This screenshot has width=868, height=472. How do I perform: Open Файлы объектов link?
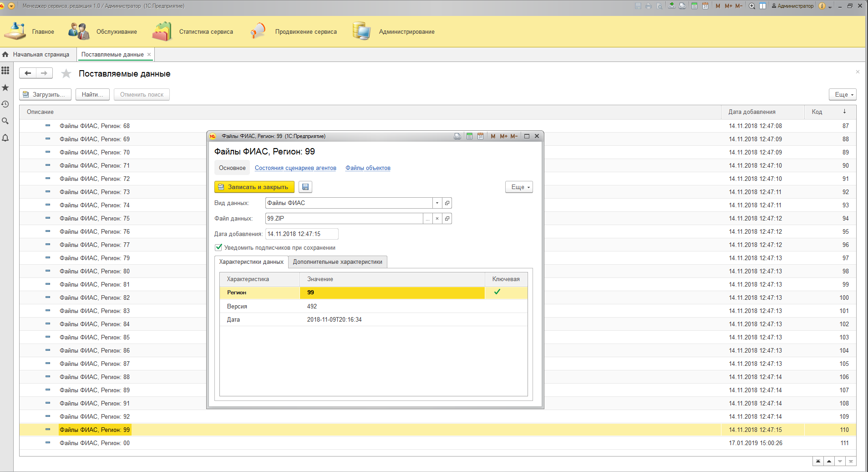click(x=368, y=168)
